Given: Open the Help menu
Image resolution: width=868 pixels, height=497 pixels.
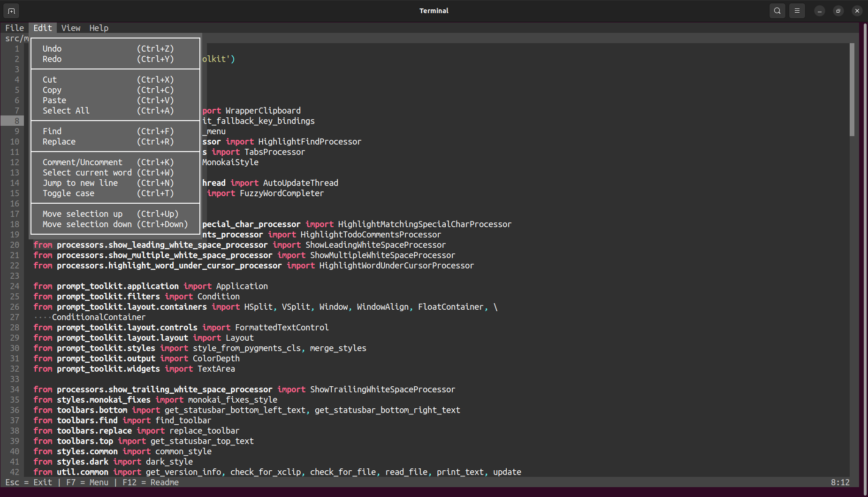Looking at the screenshot, I should point(99,28).
